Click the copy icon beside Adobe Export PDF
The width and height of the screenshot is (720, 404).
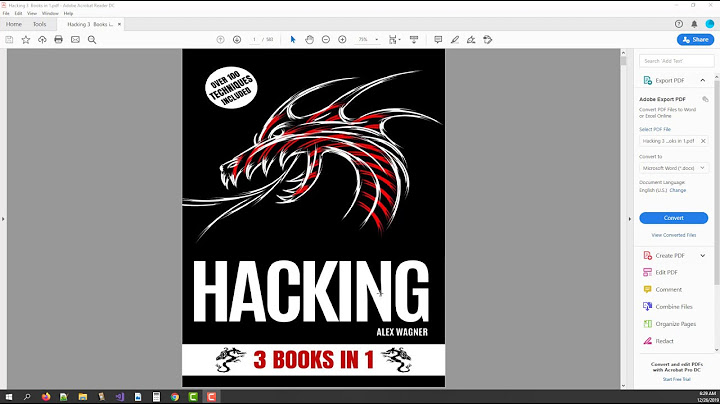[x=705, y=99]
